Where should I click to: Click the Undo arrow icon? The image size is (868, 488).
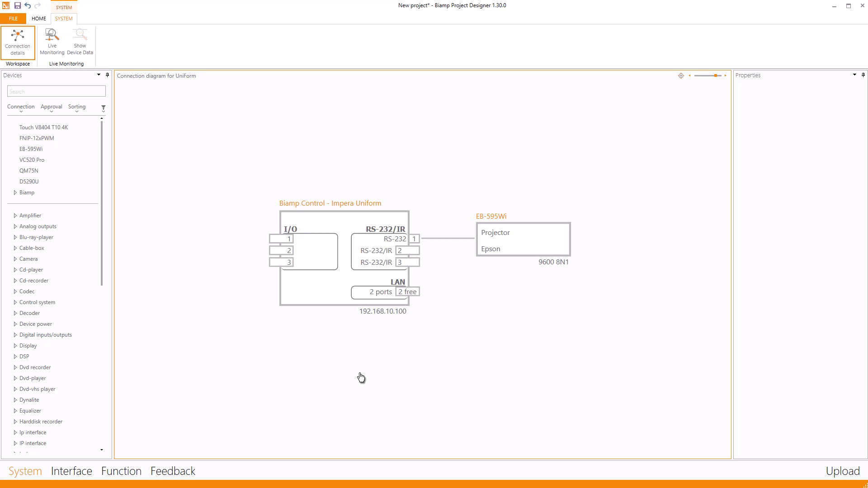tap(28, 5)
